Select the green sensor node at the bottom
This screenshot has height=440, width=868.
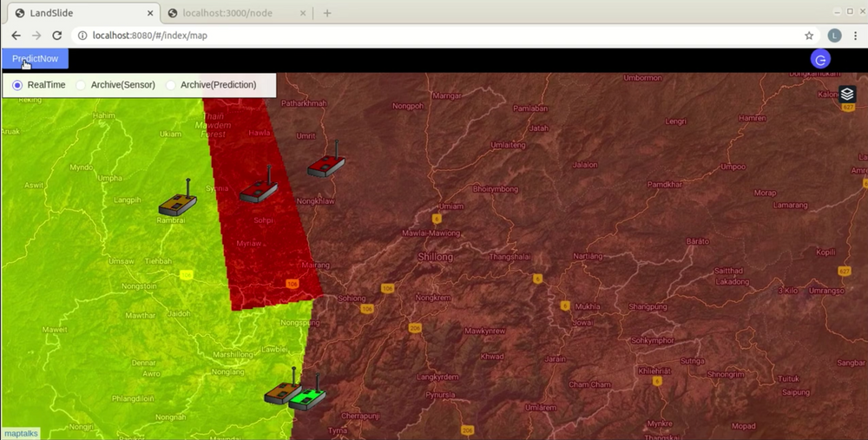pos(307,397)
